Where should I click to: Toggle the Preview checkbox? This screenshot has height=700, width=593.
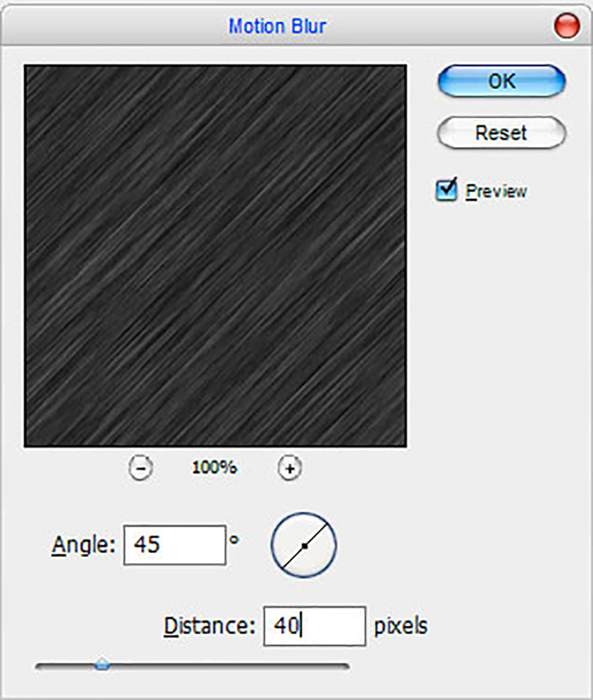(x=446, y=190)
